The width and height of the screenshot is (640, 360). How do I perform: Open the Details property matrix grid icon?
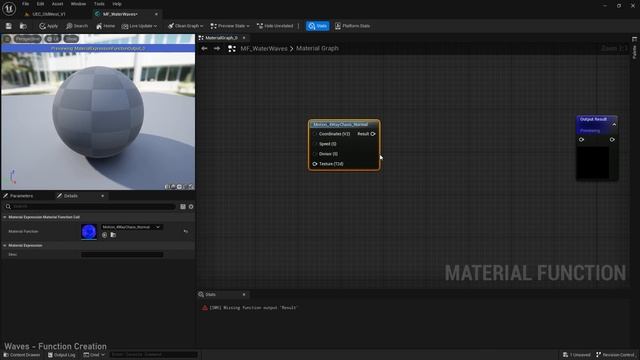[x=183, y=207]
